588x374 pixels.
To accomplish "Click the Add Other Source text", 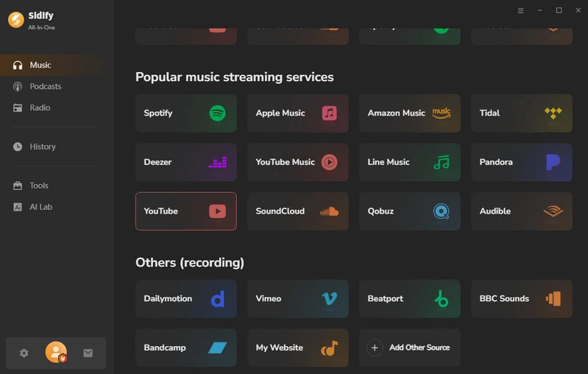I will click(x=419, y=347).
